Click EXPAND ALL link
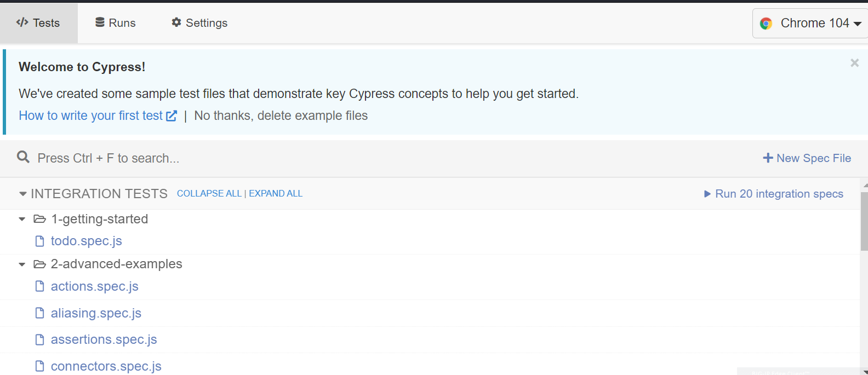 (x=276, y=193)
